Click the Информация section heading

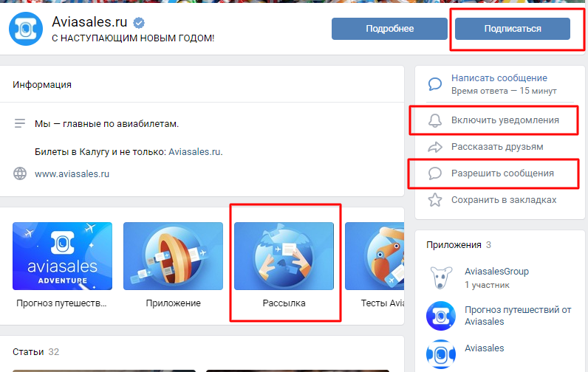coord(42,85)
